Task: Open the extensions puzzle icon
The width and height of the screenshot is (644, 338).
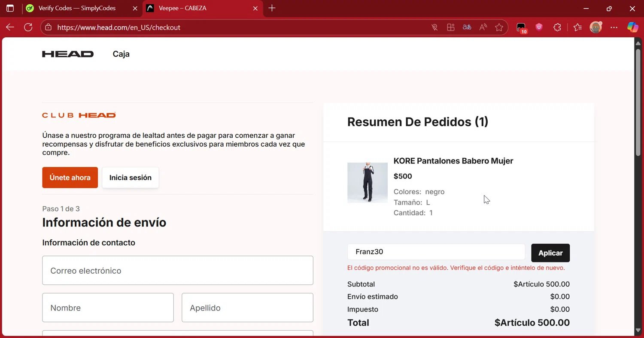Action: pyautogui.click(x=557, y=27)
